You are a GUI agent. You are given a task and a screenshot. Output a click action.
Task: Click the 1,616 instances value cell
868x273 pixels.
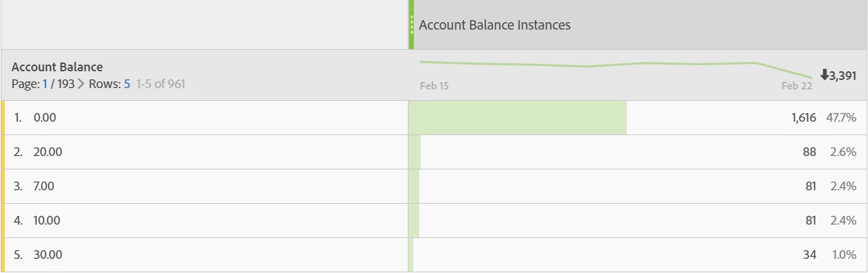coord(804,118)
